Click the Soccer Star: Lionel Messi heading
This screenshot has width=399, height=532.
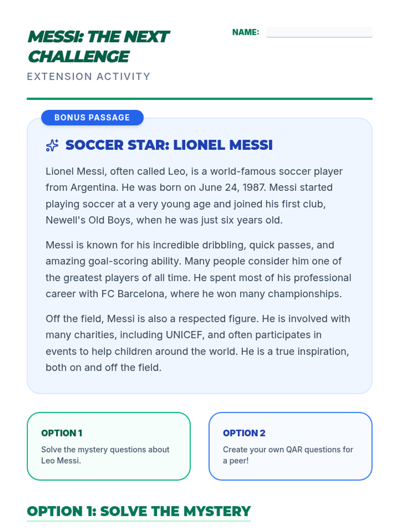pyautogui.click(x=169, y=145)
